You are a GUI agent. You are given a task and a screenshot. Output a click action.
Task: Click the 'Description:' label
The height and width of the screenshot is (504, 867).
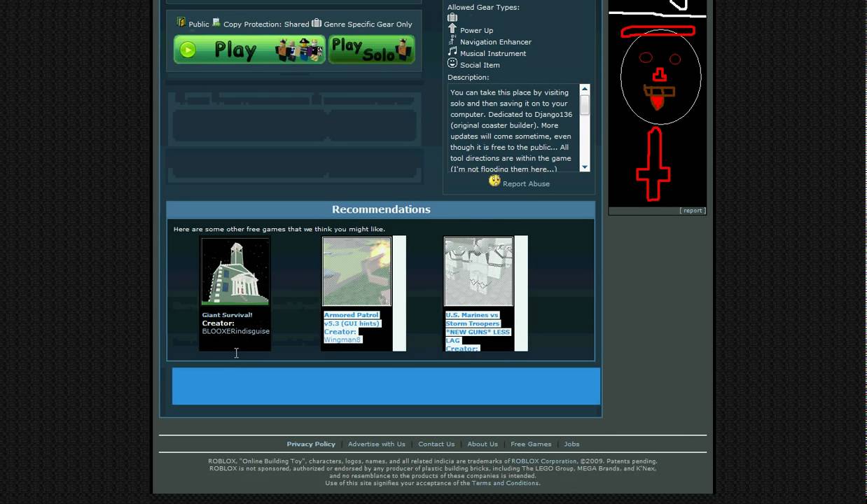pyautogui.click(x=469, y=77)
